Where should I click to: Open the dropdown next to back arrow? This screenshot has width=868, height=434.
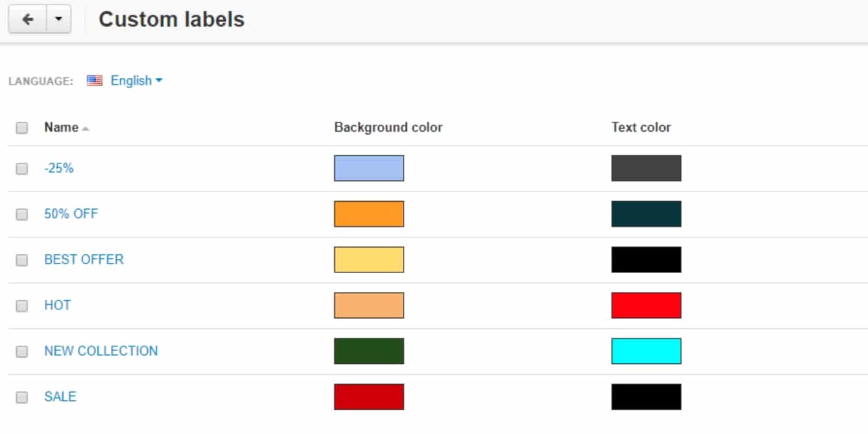59,19
